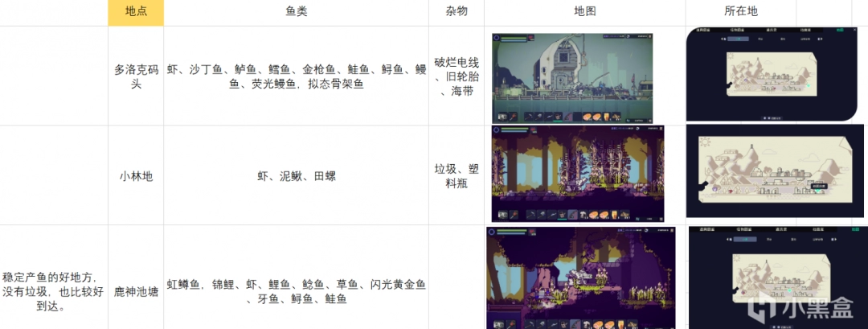The image size is (868, 329).
Task: Click the fish list cell containing 荧光鳗鱼
Action: tap(296, 76)
